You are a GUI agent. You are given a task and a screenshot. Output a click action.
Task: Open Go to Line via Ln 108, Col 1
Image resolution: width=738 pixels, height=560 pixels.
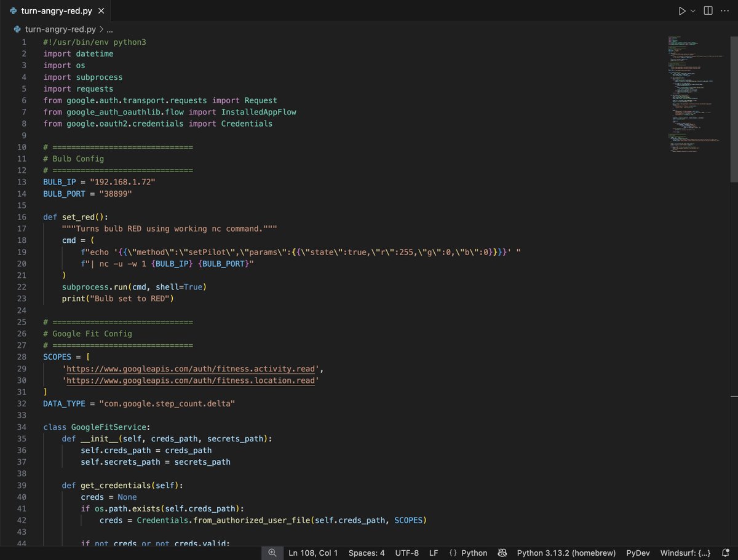[313, 553]
